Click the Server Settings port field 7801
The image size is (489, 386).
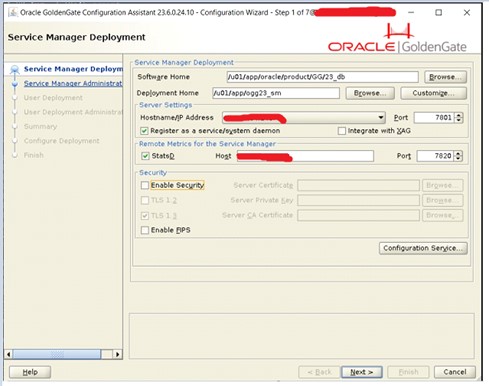click(434, 118)
